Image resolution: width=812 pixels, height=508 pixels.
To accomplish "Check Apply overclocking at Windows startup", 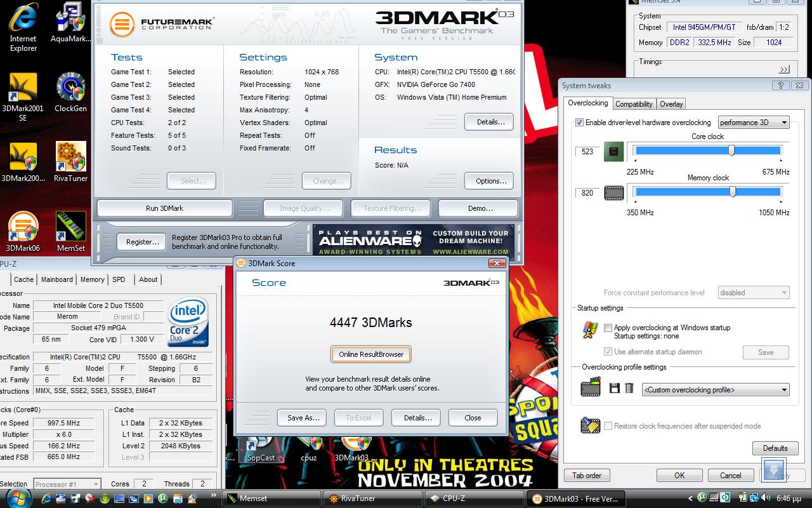I will pos(608,328).
